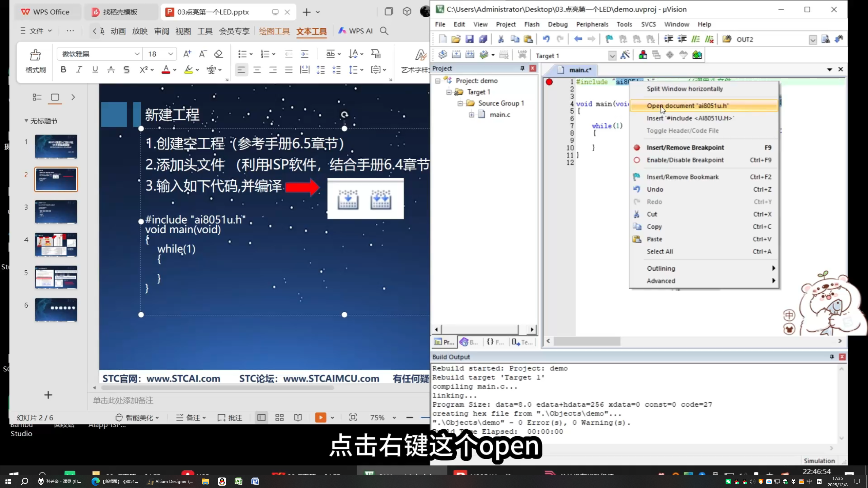This screenshot has height=488, width=868.
Task: Open the WPS AI assistant
Action: coord(355,31)
